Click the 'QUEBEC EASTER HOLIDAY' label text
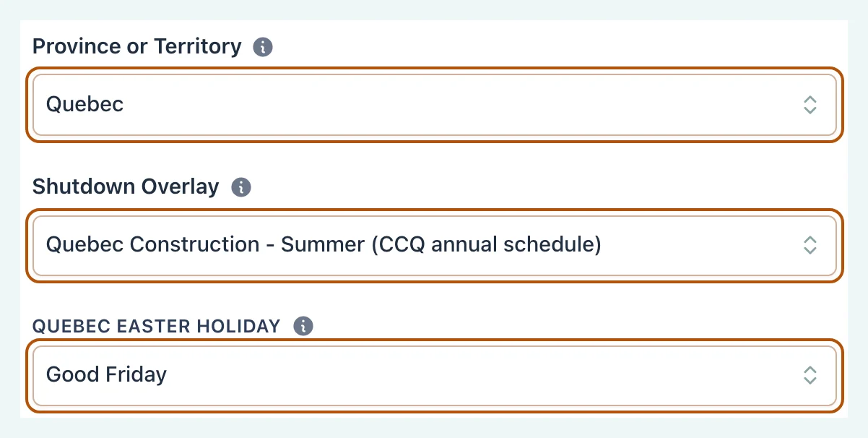 [157, 326]
